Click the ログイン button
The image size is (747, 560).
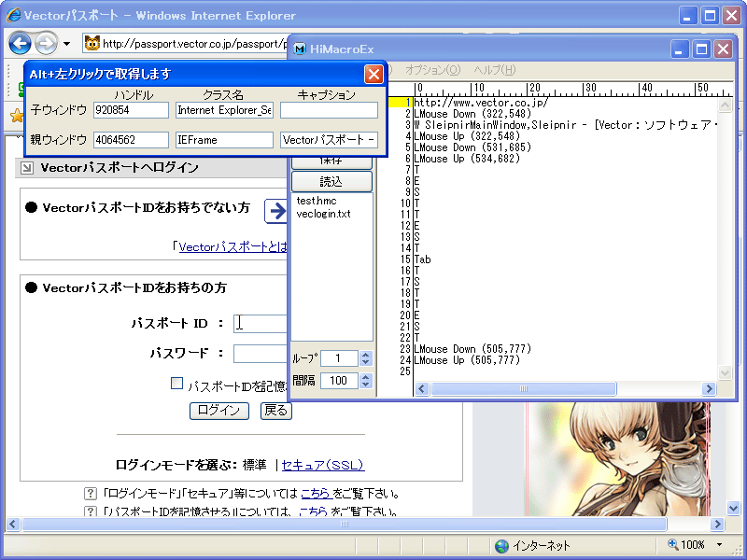(x=219, y=411)
